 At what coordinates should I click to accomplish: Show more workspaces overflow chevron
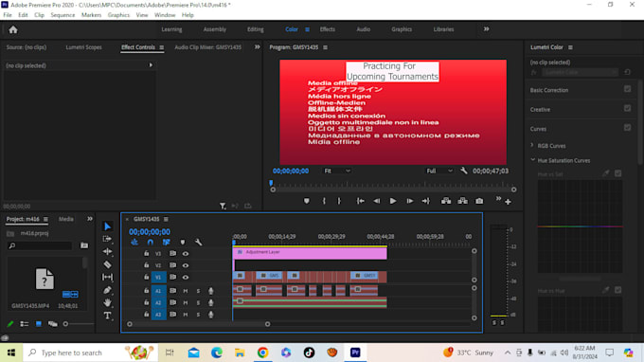pyautogui.click(x=486, y=29)
